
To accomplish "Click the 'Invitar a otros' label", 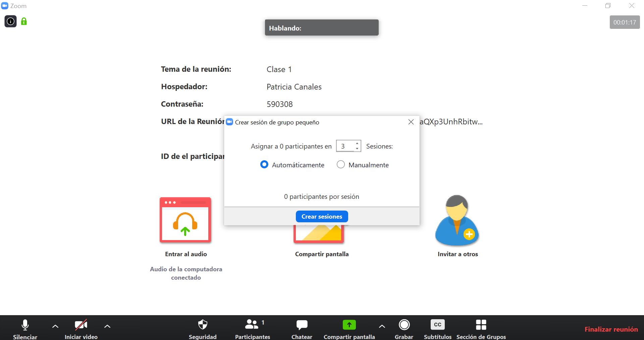I will 458,254.
